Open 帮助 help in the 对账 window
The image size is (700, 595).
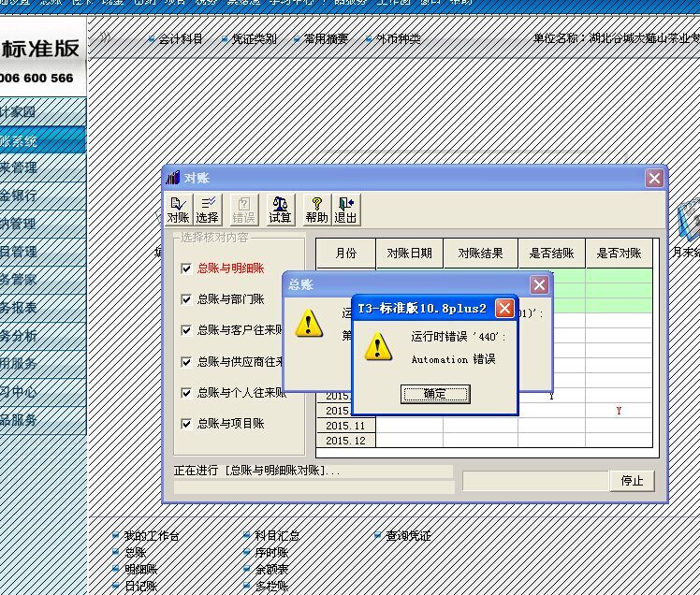(317, 210)
